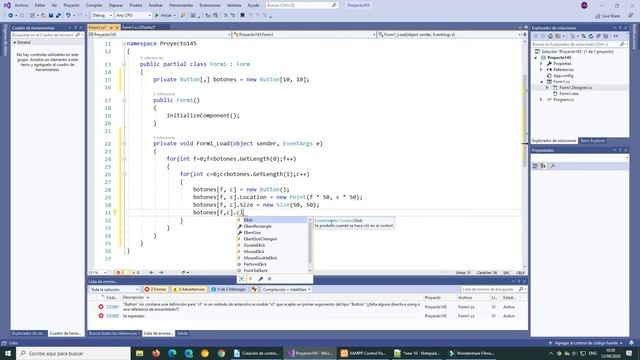Toggle the Mensajes filter button
640x360 pixels.
[229, 289]
